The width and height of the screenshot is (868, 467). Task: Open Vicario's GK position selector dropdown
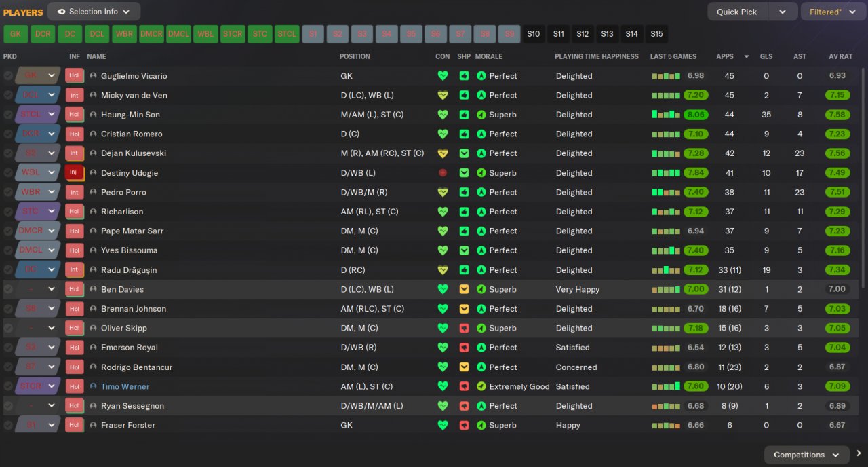51,75
